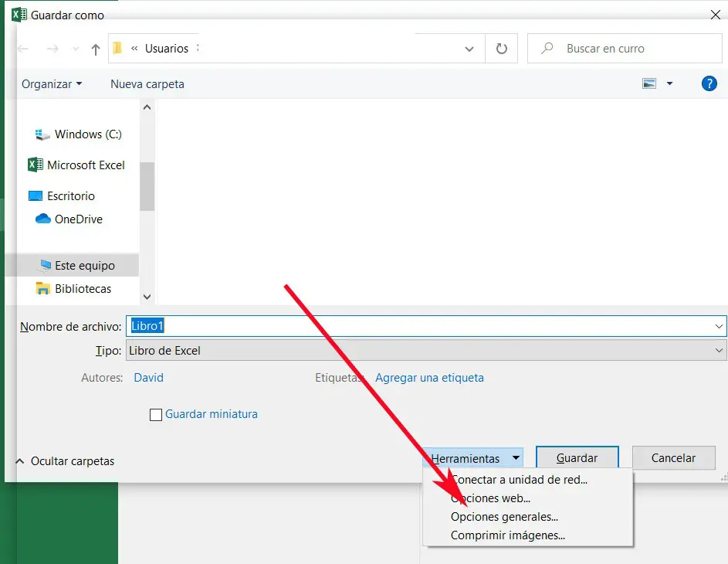Open recent locations dropdown arrow
This screenshot has width=728, height=564.
coord(76,49)
